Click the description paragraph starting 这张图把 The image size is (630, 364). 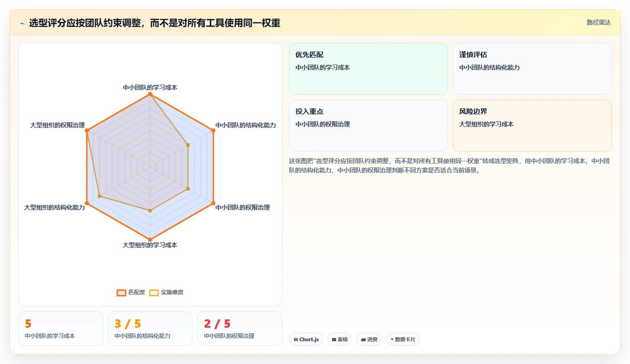450,165
